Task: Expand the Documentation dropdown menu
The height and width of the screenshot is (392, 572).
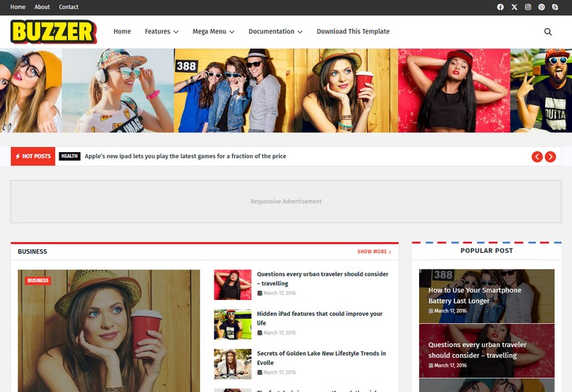Action: (275, 31)
